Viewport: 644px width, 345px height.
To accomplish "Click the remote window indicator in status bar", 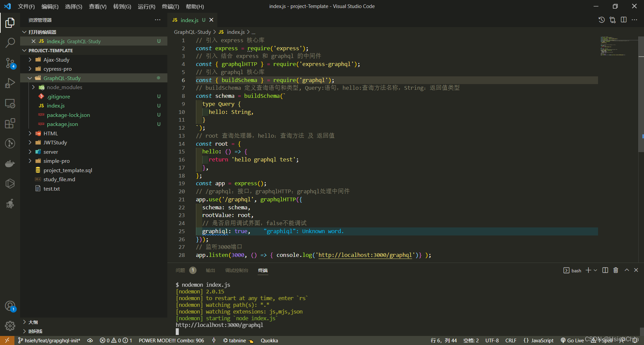I will (x=7, y=340).
